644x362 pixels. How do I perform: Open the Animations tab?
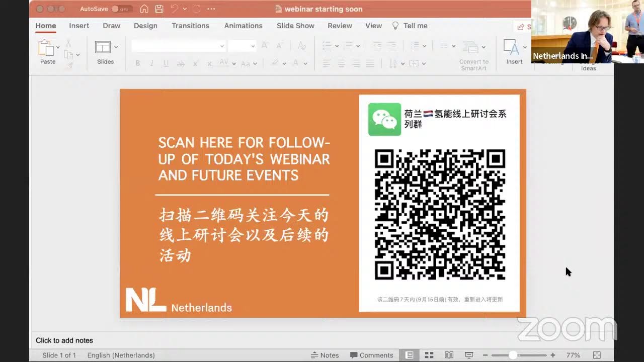[x=244, y=26]
